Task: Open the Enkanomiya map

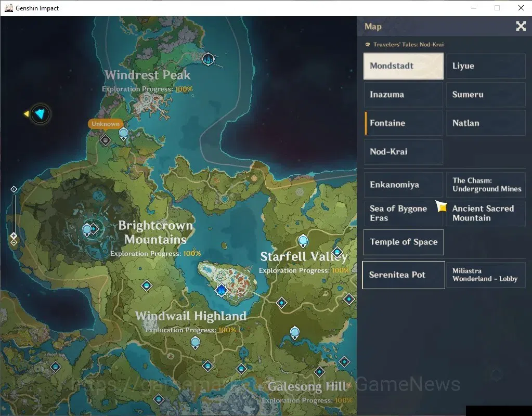Action: (x=404, y=185)
